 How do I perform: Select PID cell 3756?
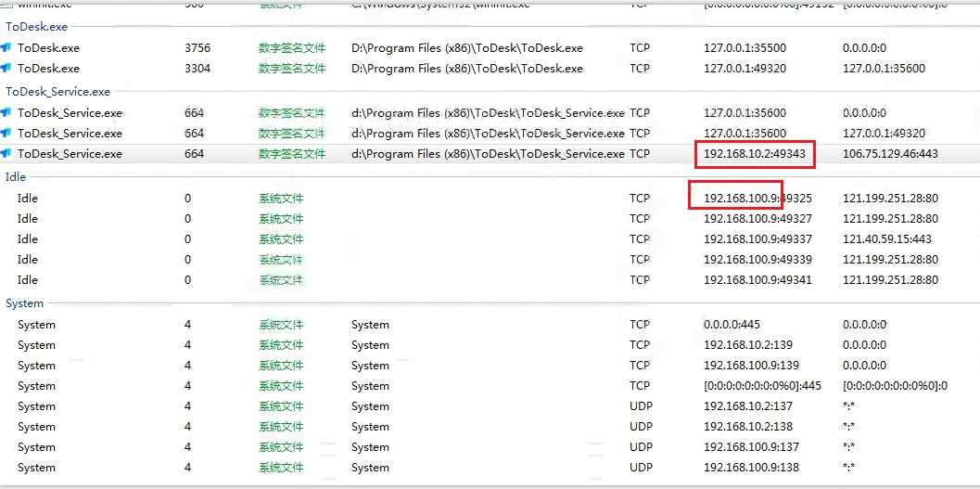[197, 47]
